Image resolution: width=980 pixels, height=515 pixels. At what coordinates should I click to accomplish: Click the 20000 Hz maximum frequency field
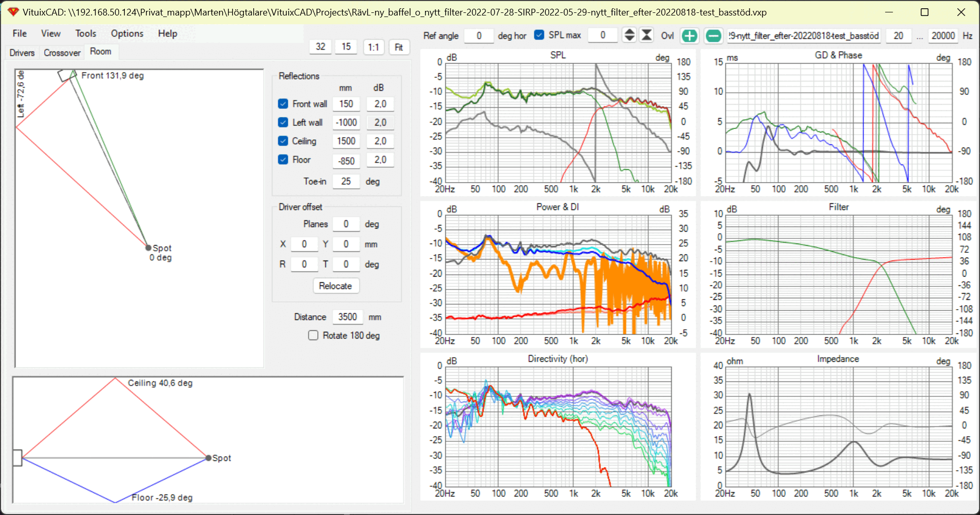(x=943, y=36)
